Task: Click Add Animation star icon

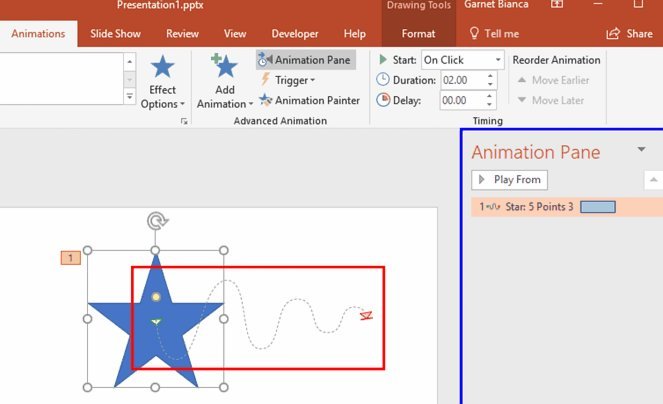Action: click(224, 66)
